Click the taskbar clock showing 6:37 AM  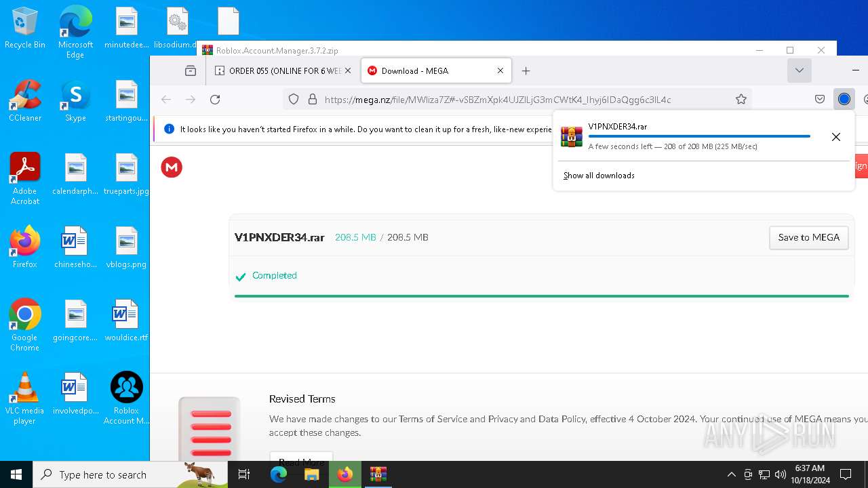[812, 474]
